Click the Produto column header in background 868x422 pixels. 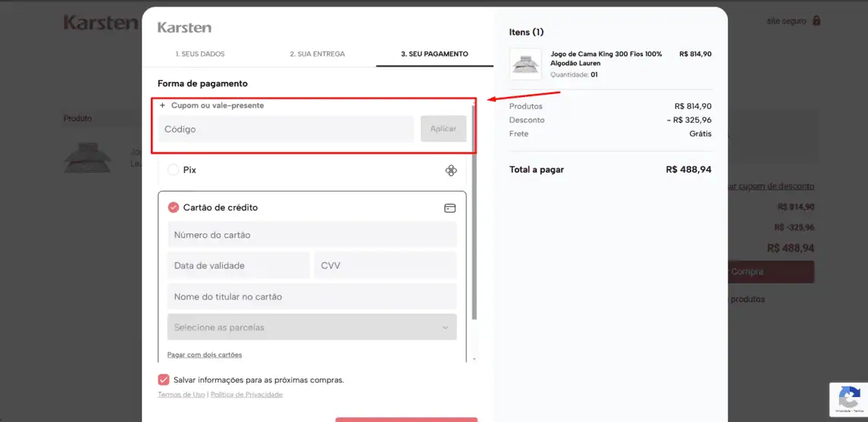coord(77,118)
